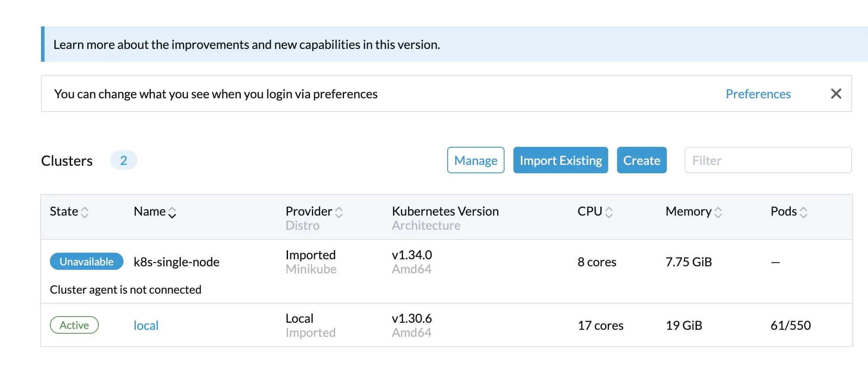
Task: Sort clusters by State column
Action: coord(69,212)
